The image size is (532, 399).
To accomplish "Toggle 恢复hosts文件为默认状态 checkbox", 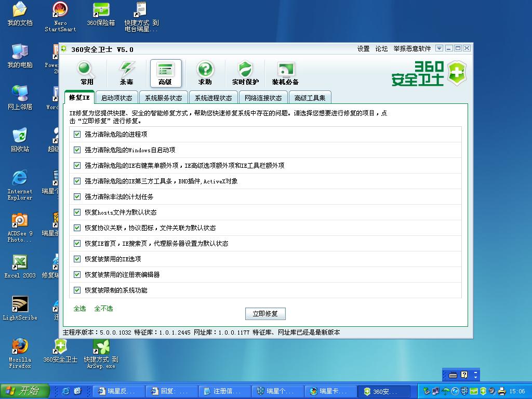I will pyautogui.click(x=77, y=212).
